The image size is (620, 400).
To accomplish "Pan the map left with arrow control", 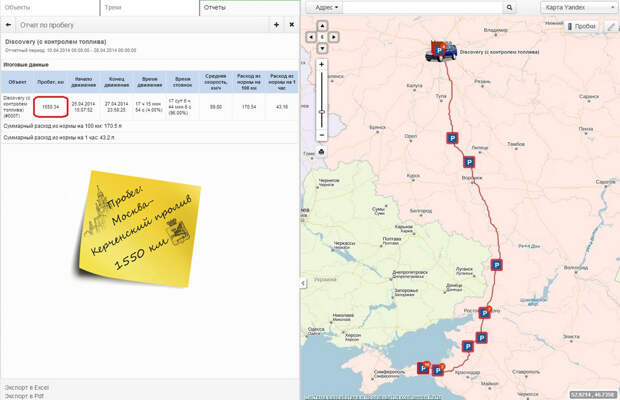I will (x=311, y=37).
